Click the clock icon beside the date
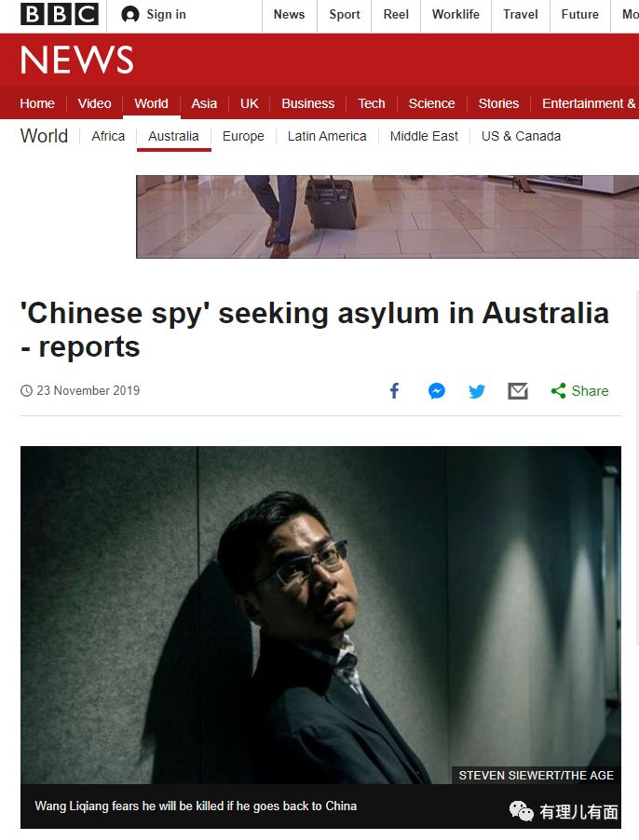Image resolution: width=639 pixels, height=840 pixels. pos(26,390)
